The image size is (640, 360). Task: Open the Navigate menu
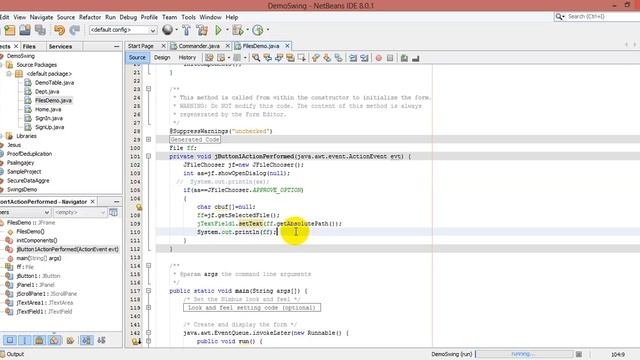41,17
